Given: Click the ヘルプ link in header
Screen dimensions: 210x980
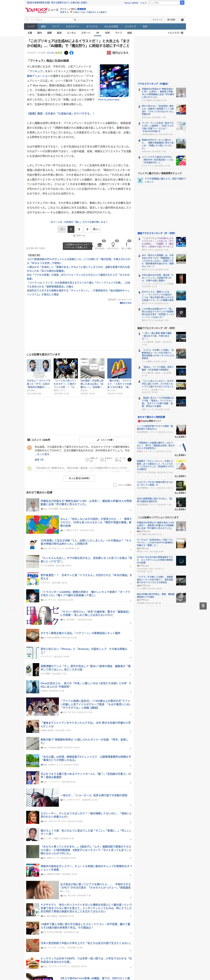Looking at the screenshot, I should 143,3.
